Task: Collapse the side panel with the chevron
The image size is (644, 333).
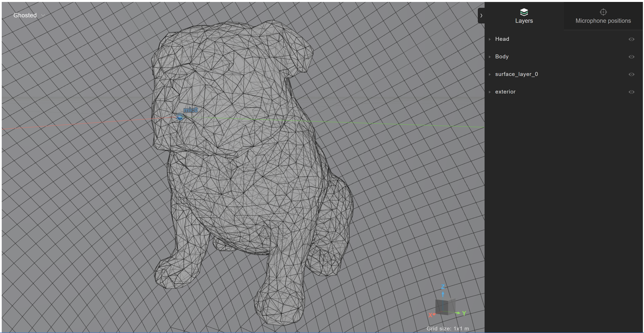Action: coord(481,15)
